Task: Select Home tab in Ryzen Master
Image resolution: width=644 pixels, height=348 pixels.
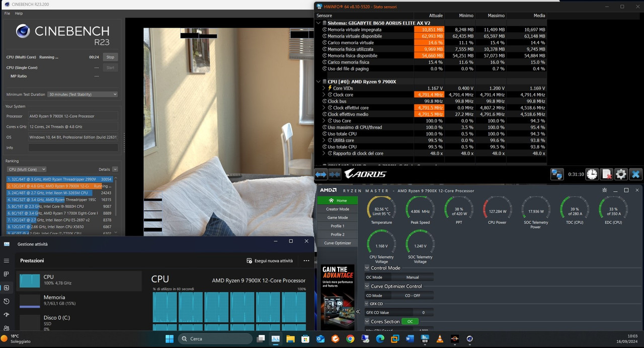Action: tap(338, 201)
